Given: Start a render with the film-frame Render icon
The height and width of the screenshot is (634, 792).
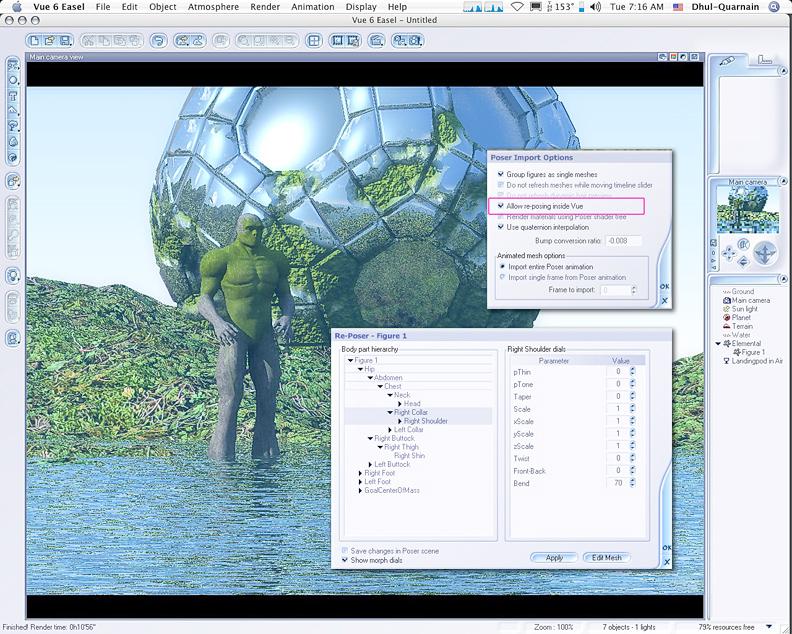Looking at the screenshot, I should pos(337,41).
